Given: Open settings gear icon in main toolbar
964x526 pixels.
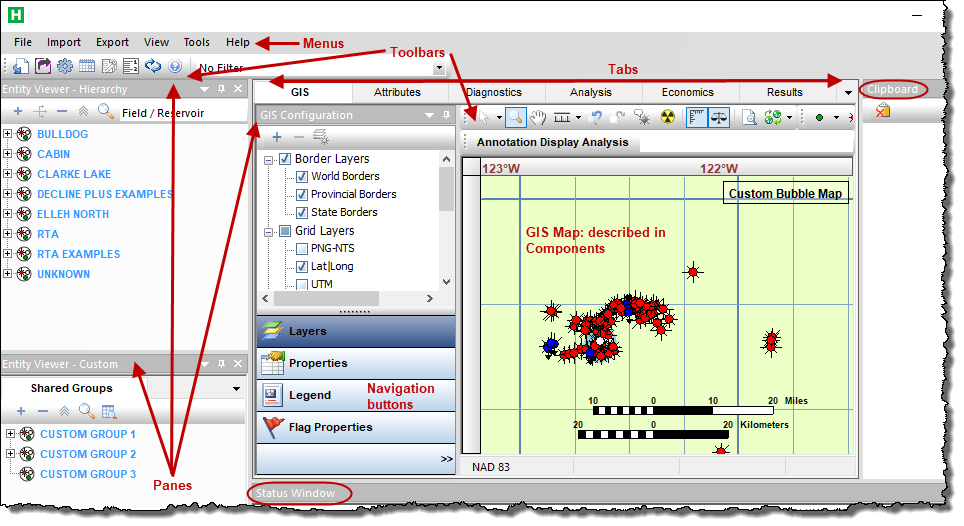Looking at the screenshot, I should point(65,66).
